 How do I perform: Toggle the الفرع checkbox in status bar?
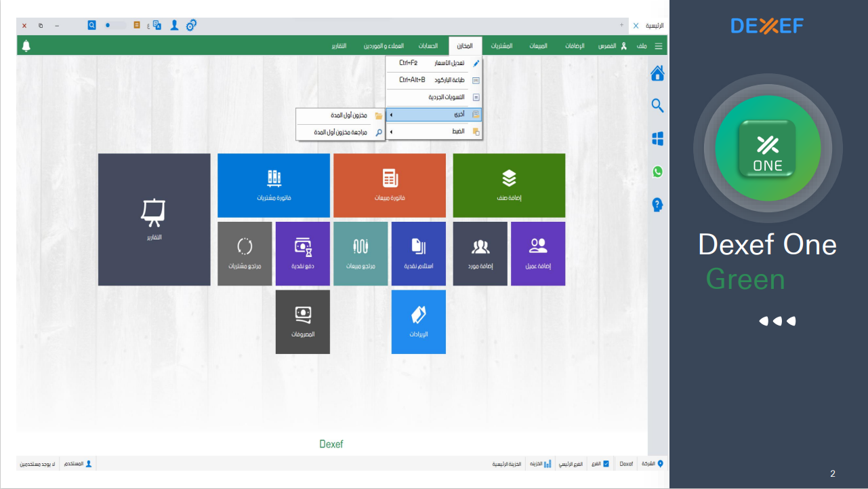click(606, 464)
